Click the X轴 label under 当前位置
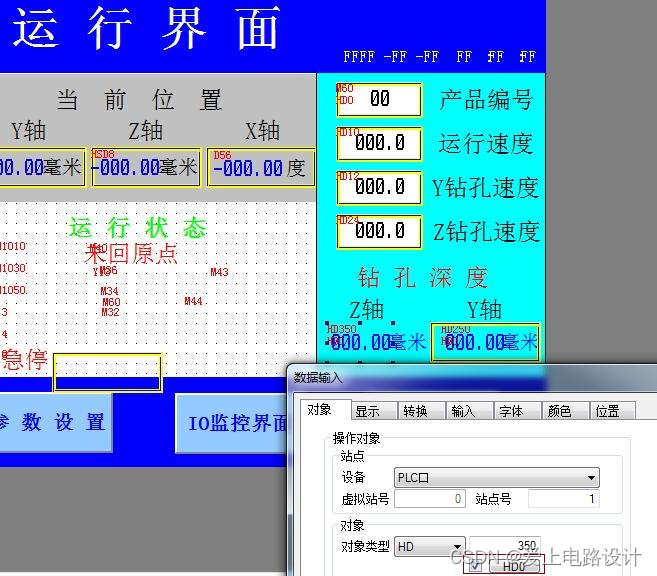 click(262, 131)
